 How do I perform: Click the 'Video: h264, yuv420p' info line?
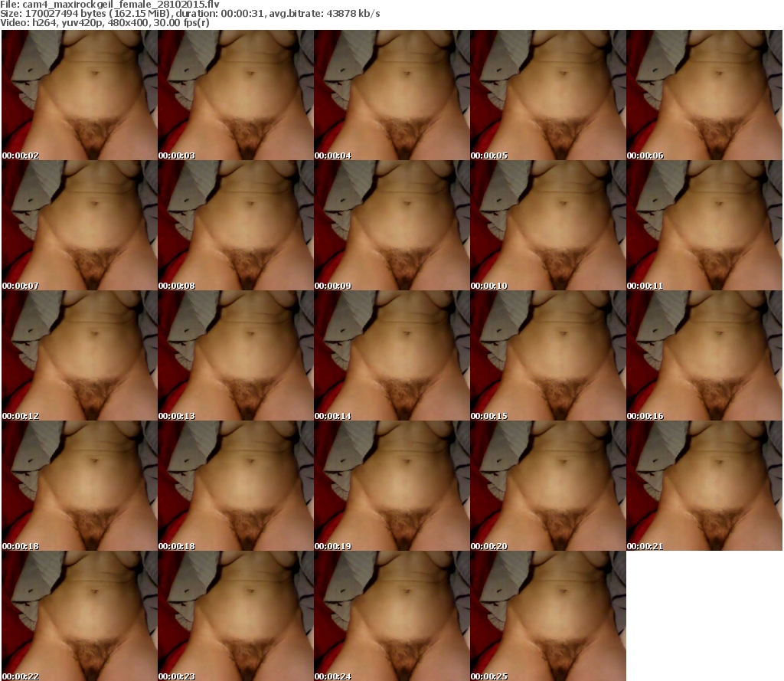pos(104,23)
